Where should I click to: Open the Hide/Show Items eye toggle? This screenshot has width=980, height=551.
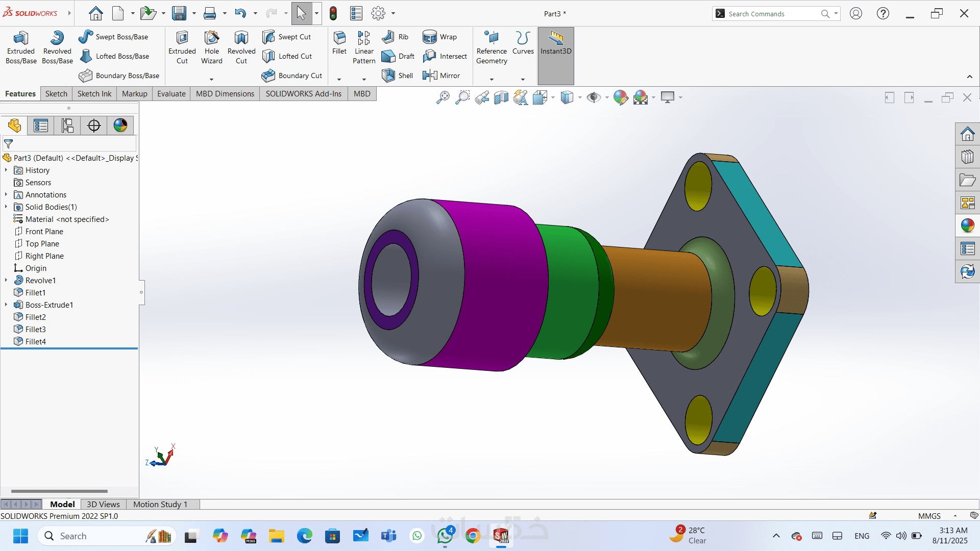[593, 97]
